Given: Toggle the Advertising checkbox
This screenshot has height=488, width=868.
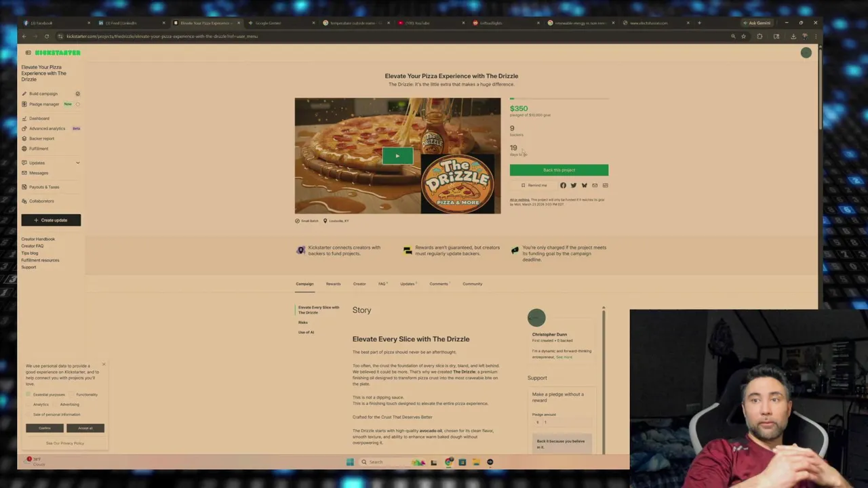Looking at the screenshot, I should (x=56, y=405).
